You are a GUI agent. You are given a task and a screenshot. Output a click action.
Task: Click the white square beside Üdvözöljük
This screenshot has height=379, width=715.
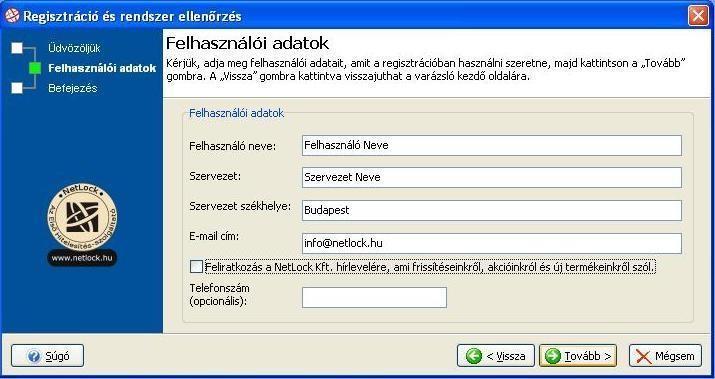point(17,48)
